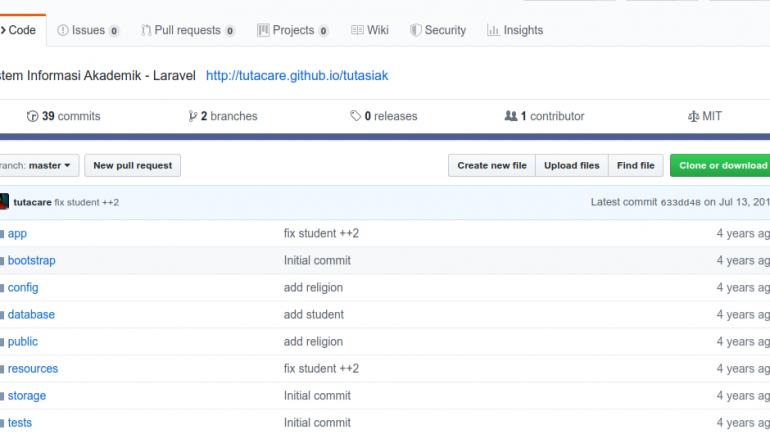Viewport: 770px width, 433px height.
Task: Click the MIT license scale icon
Action: (693, 116)
